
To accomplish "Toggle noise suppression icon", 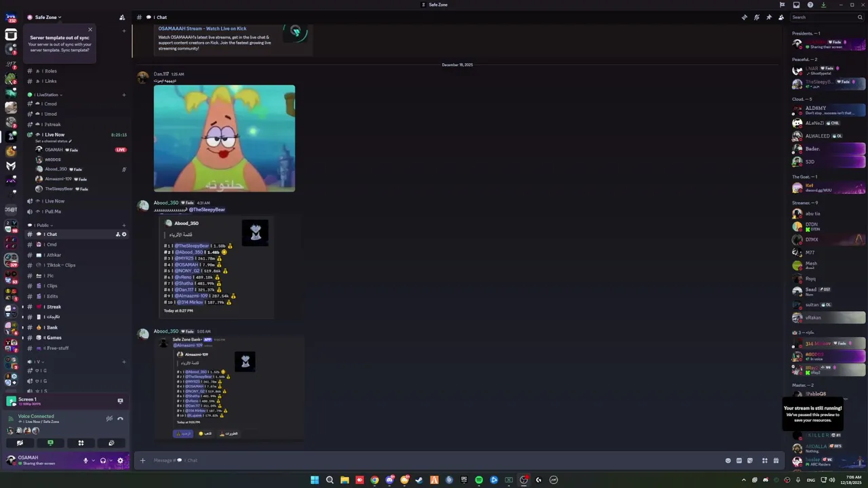I will point(109,419).
